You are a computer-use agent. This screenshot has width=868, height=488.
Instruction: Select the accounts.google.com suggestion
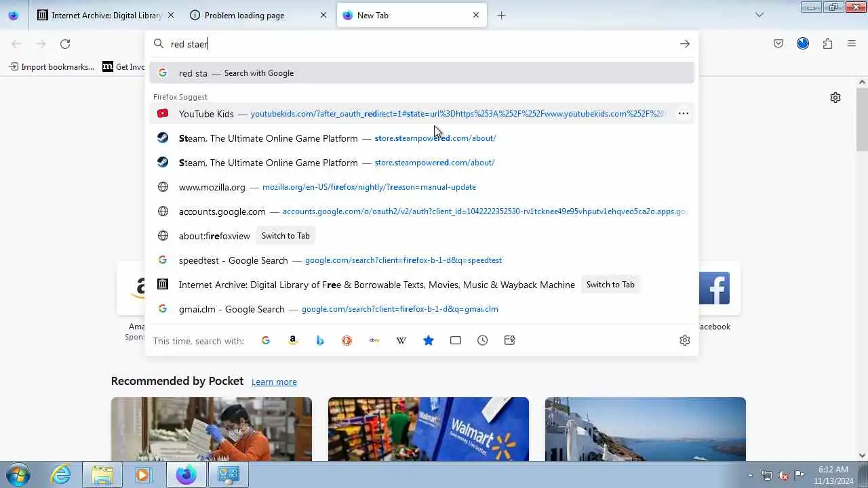[422, 211]
